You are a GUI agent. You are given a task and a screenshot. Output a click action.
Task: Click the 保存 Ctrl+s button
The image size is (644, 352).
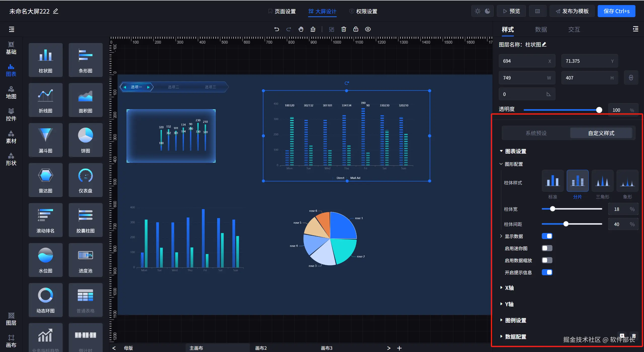[616, 11]
